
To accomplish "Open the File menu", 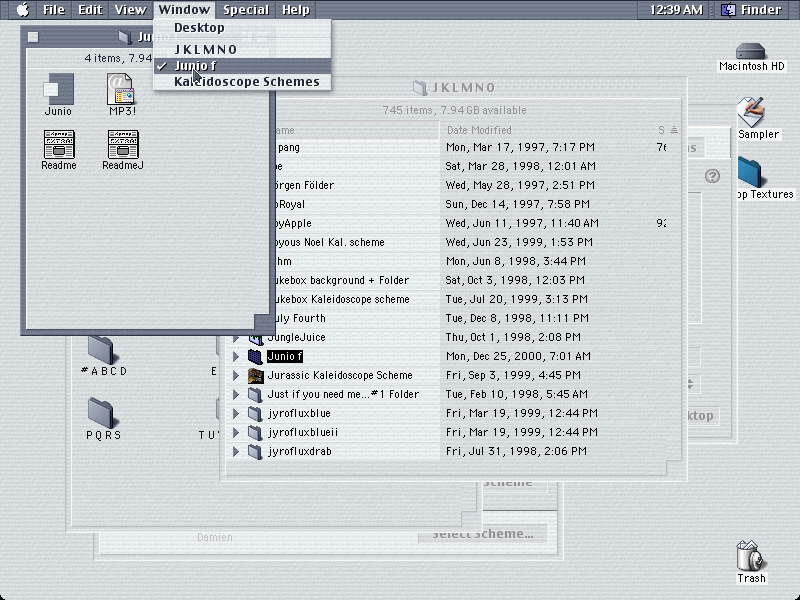I will pos(54,10).
